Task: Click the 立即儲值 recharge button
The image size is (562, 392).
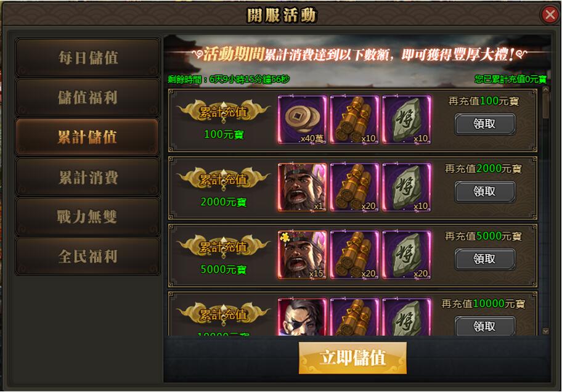Action: pos(352,358)
